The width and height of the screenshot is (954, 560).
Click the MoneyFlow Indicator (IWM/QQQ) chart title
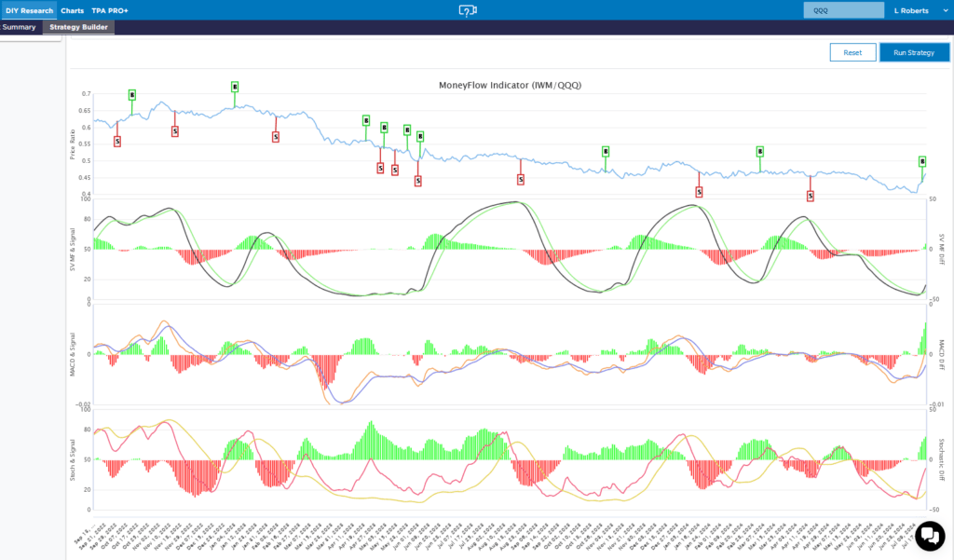pyautogui.click(x=511, y=85)
